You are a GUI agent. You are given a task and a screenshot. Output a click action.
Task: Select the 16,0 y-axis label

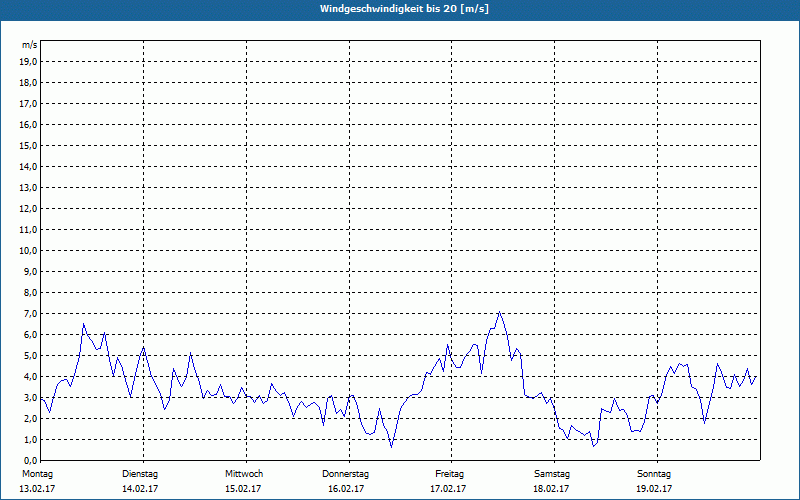coord(29,124)
